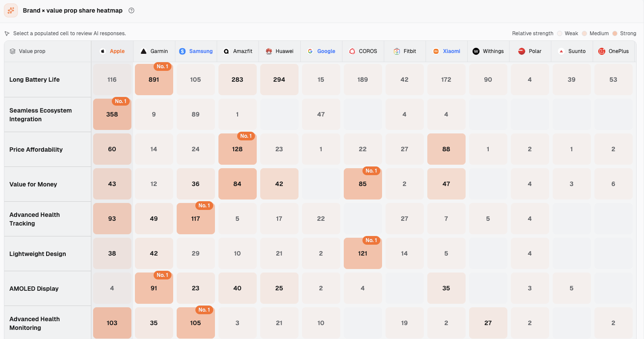Viewport: 644px width, 339px height.
Task: Click the Garmin triangle logo icon
Action: coord(144,51)
